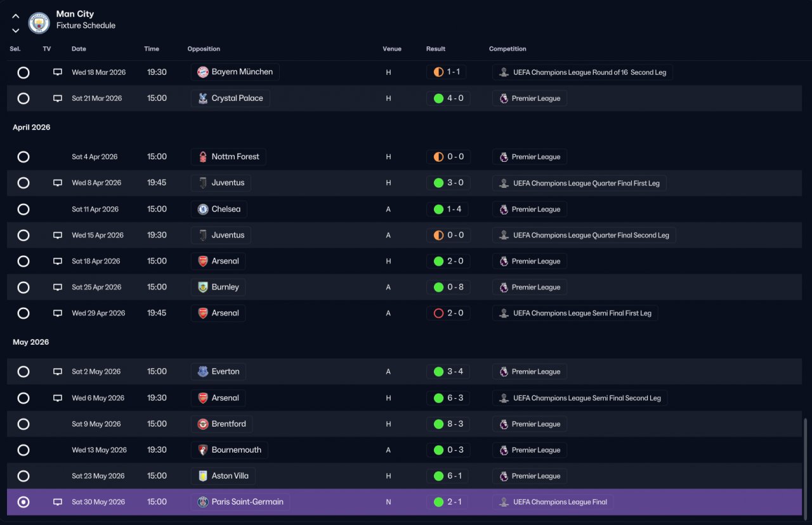Click the Chelsea club crest icon
This screenshot has height=525, width=812.
pos(203,209)
